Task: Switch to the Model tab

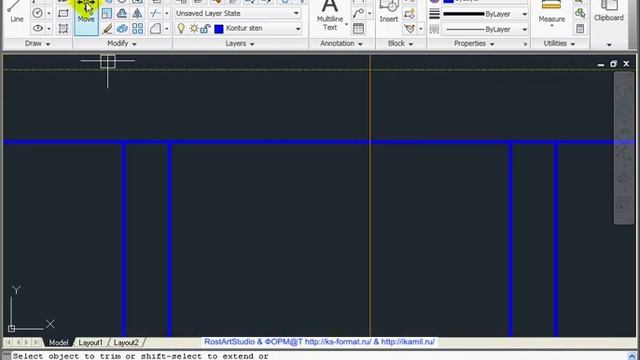Action: click(x=58, y=342)
